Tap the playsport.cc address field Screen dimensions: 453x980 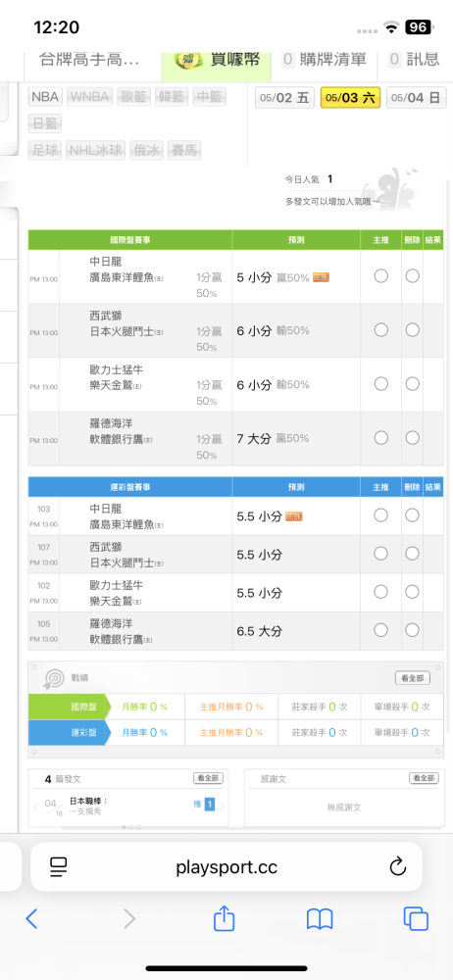point(226,867)
